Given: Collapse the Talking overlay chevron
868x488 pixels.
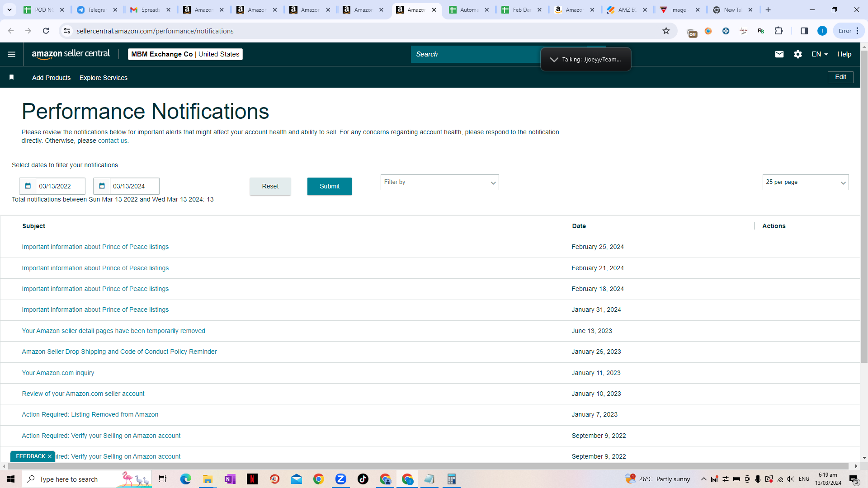Looking at the screenshot, I should point(554,60).
